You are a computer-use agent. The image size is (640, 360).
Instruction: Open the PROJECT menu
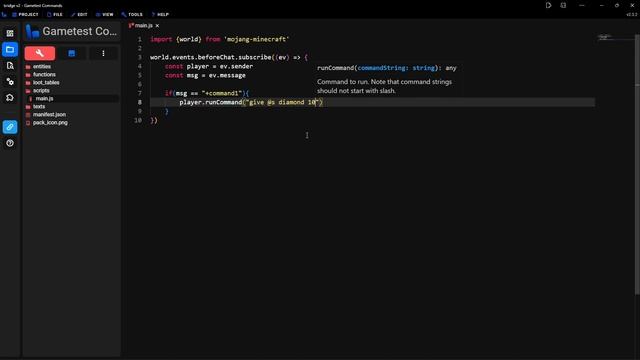25,14
